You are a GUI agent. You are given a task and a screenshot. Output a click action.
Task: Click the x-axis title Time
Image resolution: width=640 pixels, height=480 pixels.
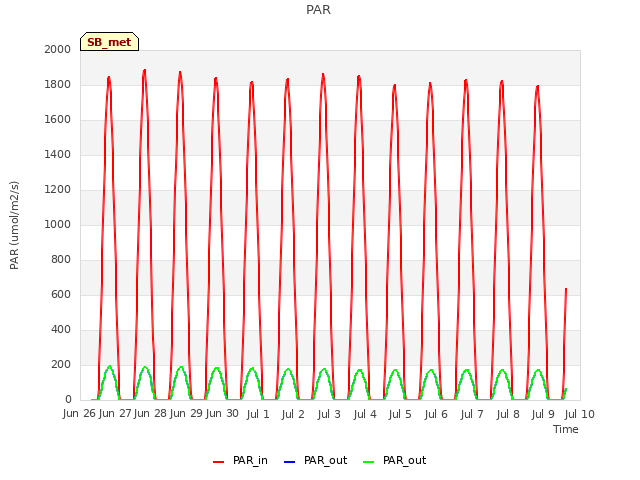pyautogui.click(x=566, y=429)
